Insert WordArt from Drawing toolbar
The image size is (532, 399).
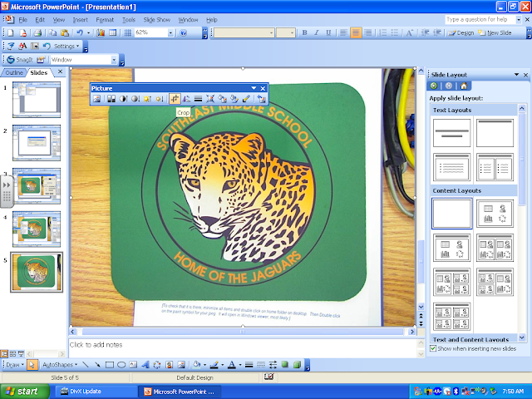(145, 365)
